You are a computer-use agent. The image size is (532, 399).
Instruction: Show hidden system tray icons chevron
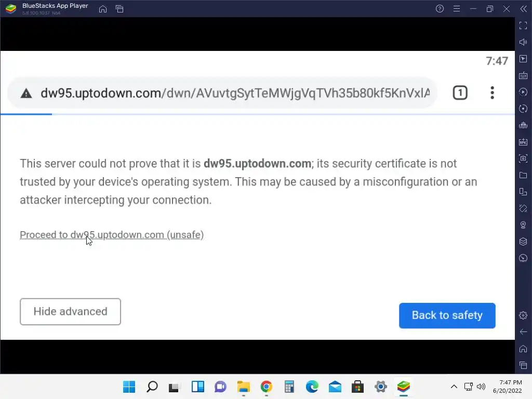coord(454,387)
